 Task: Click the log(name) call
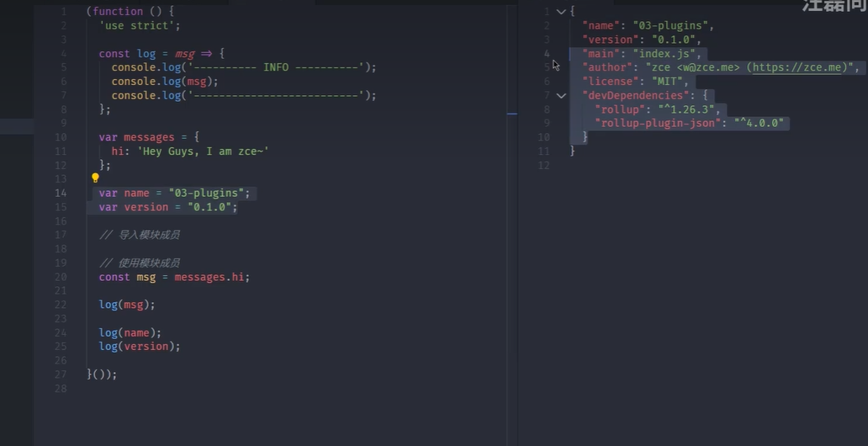pos(130,332)
